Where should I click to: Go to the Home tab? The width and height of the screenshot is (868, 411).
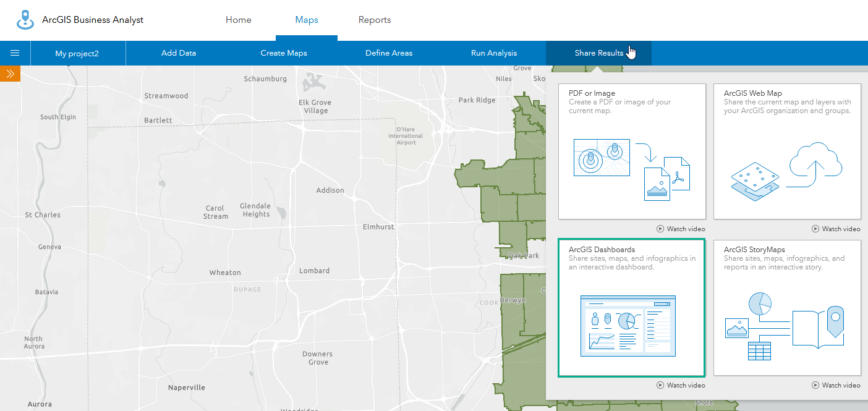click(239, 20)
